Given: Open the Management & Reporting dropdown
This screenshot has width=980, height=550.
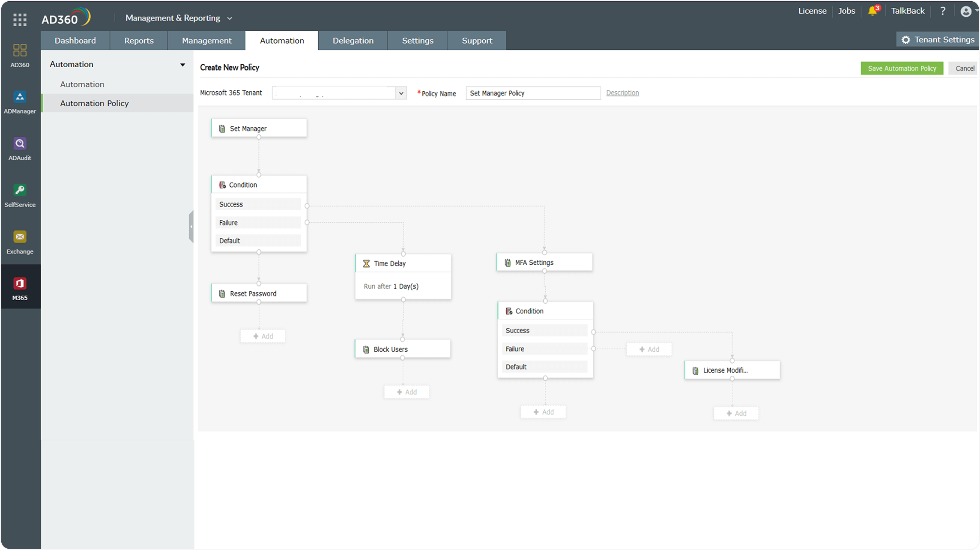Looking at the screenshot, I should (x=179, y=18).
